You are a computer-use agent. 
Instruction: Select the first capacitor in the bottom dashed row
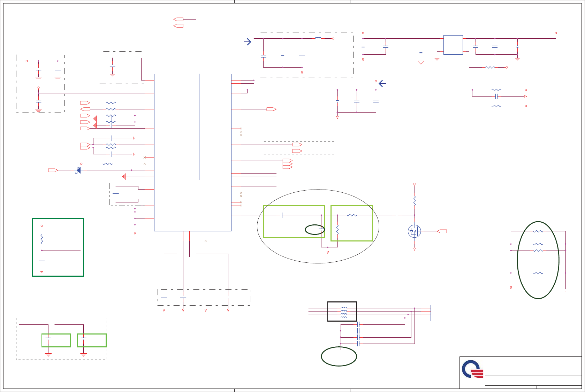164,297
